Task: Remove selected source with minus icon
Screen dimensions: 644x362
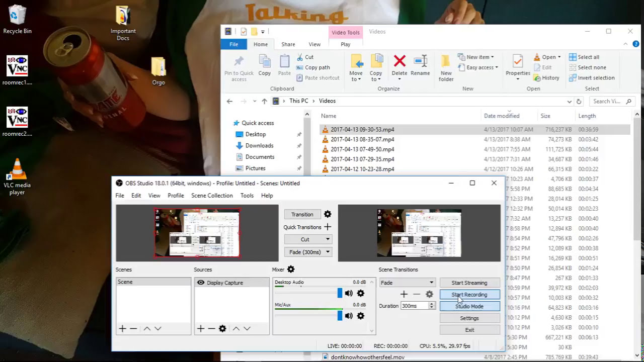Action: (x=211, y=328)
